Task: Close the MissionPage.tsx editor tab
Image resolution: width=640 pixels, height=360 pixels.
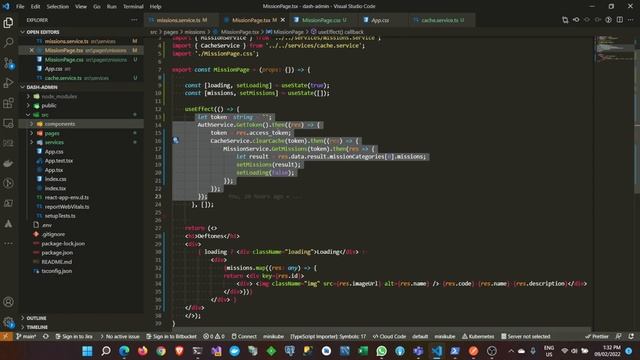Action: coord(283,20)
